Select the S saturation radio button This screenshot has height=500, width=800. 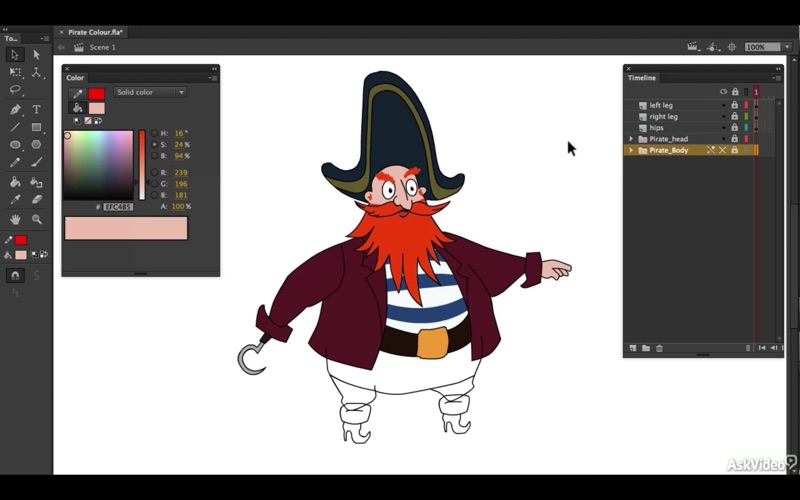[154, 144]
